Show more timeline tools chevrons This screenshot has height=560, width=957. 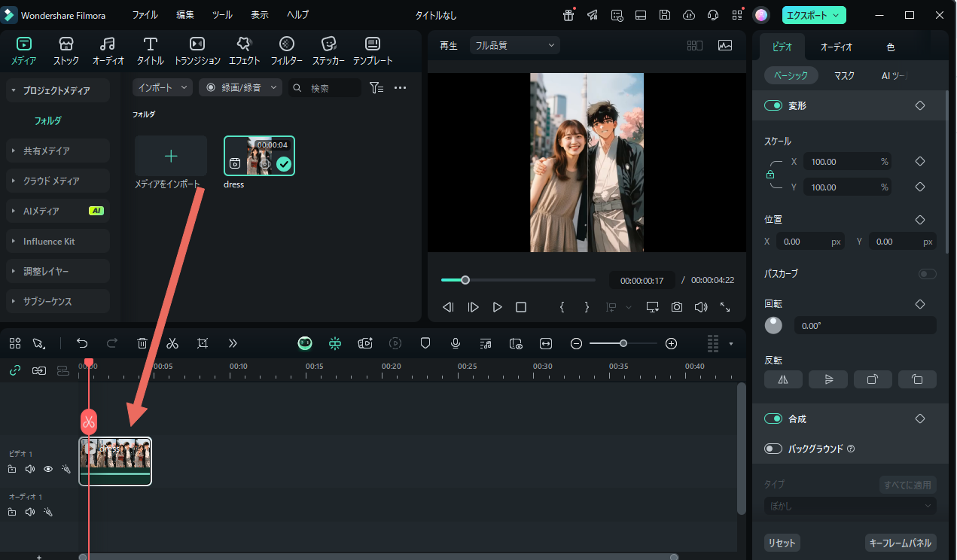tap(233, 343)
